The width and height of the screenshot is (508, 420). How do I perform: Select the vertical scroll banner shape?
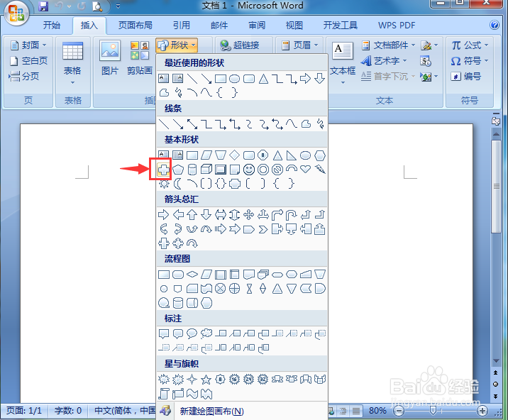164,394
